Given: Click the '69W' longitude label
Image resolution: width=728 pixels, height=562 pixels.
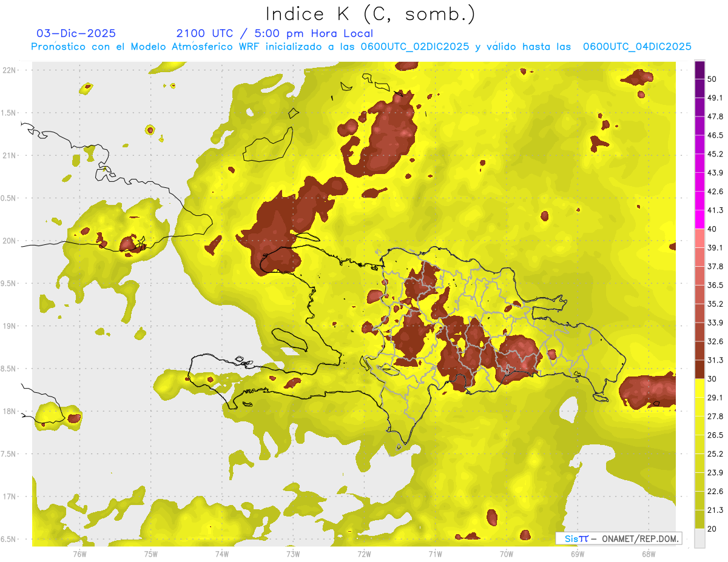Looking at the screenshot, I should pyautogui.click(x=578, y=554).
